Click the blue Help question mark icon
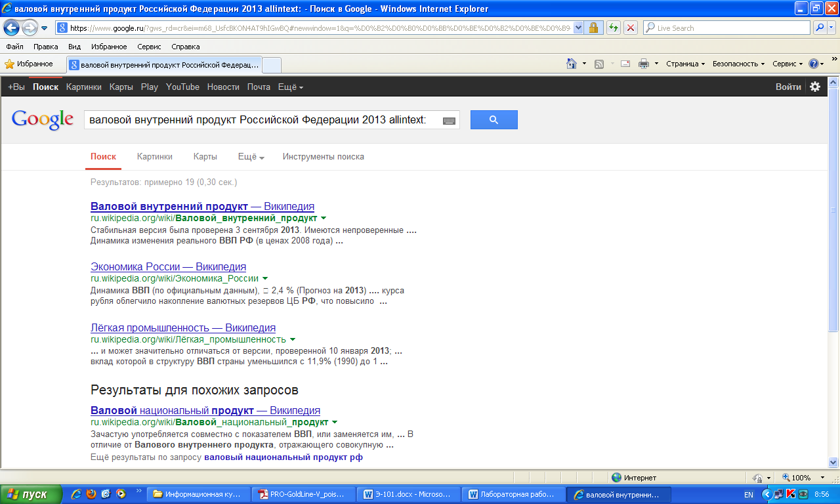840x504 pixels. 814,64
